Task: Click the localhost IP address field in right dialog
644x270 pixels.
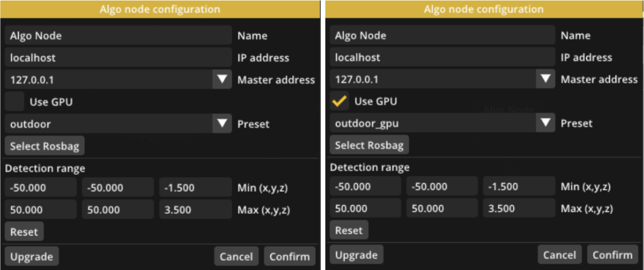Action: point(442,57)
